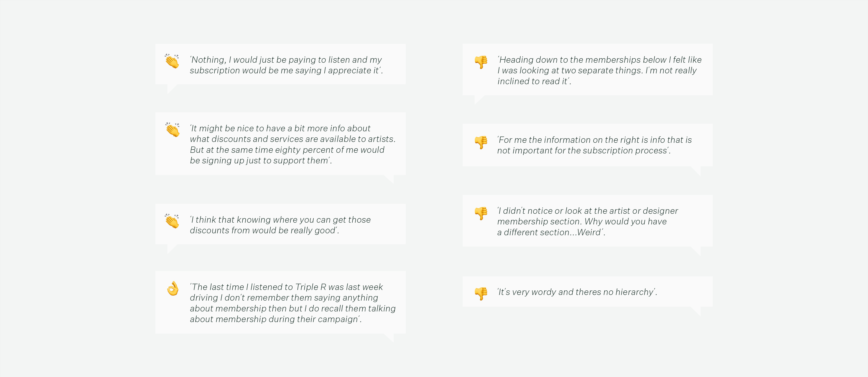Select the 'information on the right' quote text

pos(594,145)
